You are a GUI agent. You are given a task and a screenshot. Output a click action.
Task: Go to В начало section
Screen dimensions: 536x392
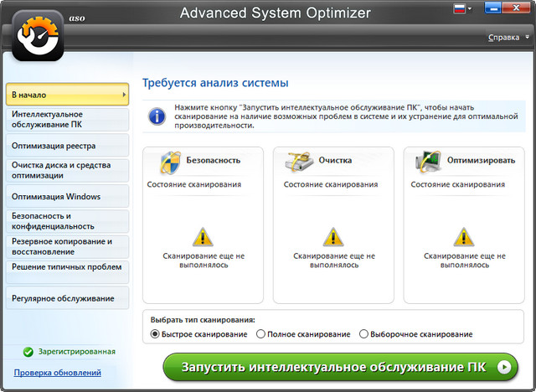67,95
